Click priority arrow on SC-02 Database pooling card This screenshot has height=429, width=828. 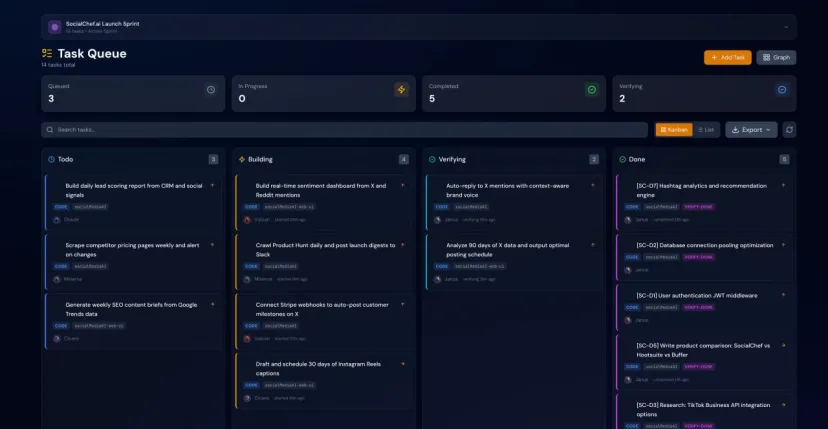[x=783, y=245]
